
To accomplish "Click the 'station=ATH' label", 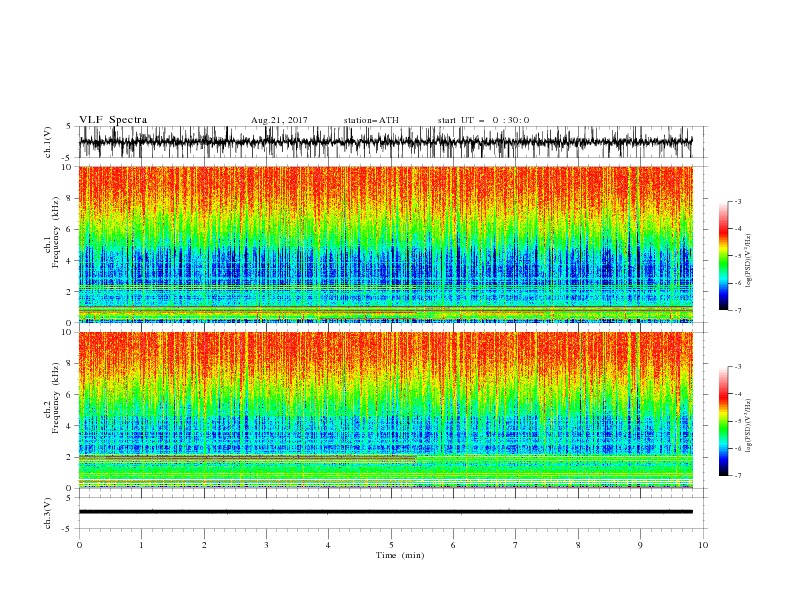I will pos(371,120).
